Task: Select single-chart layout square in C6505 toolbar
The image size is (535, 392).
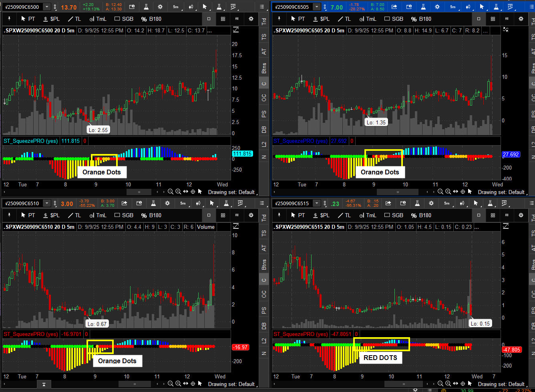Action: pyautogui.click(x=479, y=19)
